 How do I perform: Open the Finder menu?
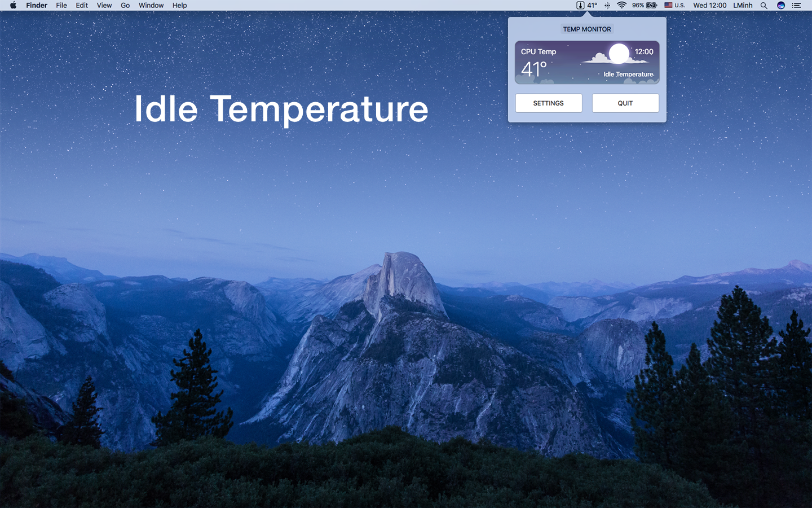[37, 5]
